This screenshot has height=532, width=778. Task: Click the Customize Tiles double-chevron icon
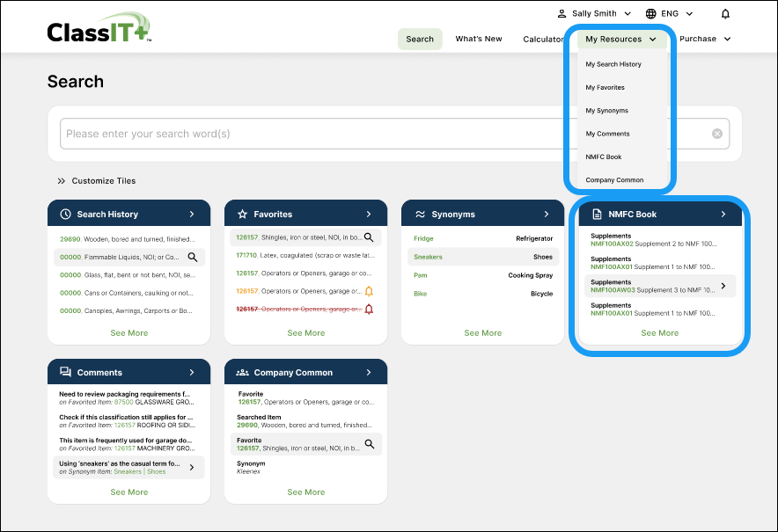61,181
